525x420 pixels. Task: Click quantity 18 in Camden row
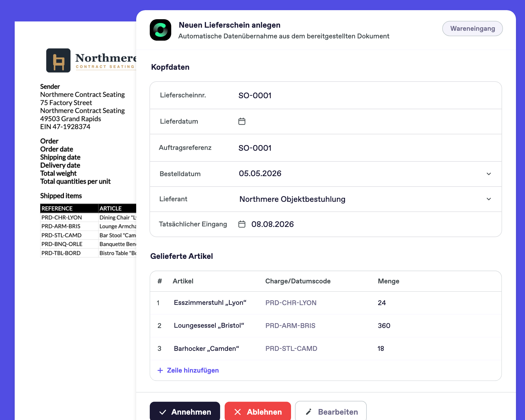coord(381,349)
